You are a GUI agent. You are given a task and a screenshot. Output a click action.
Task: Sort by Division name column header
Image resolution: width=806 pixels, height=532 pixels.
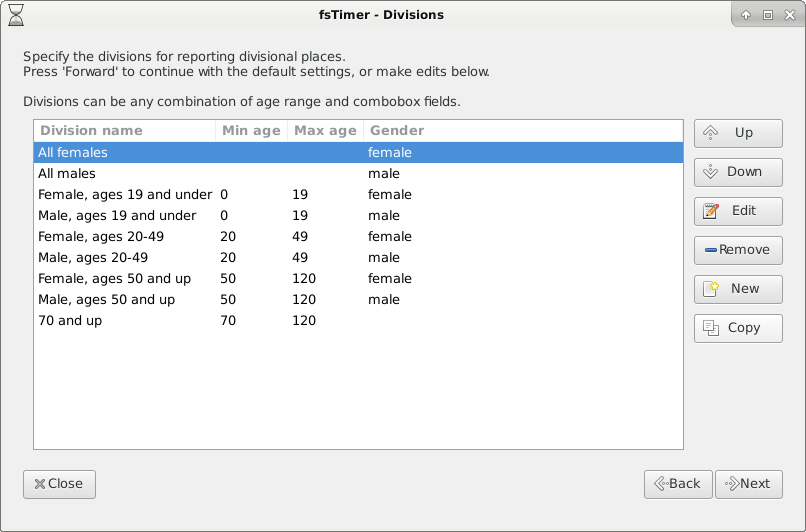pyautogui.click(x=125, y=131)
